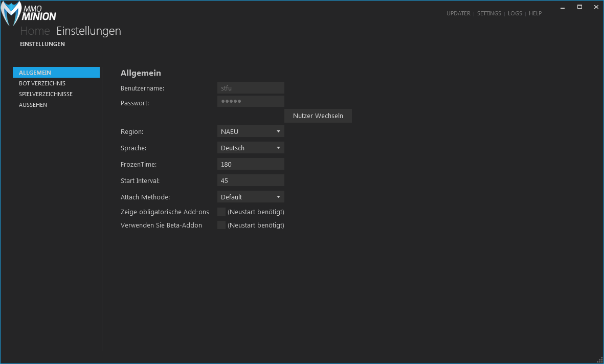Screen dimensions: 604x364
Task: Enable the Zeige obligatorische Add-ons checkbox
Action: [x=221, y=212]
